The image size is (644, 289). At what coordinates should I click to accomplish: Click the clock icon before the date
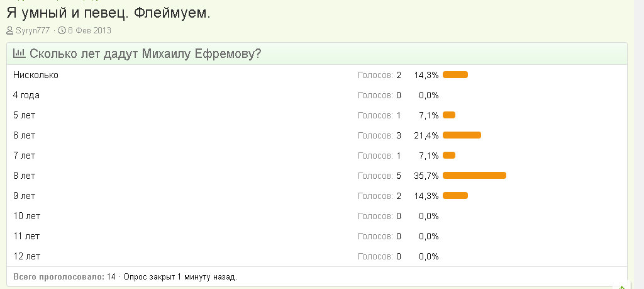click(62, 30)
